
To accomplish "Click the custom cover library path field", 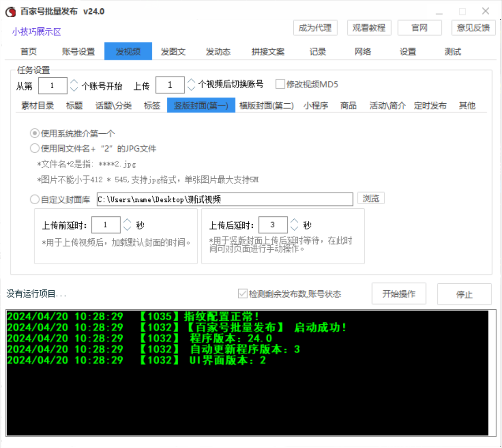I will pyautogui.click(x=225, y=200).
